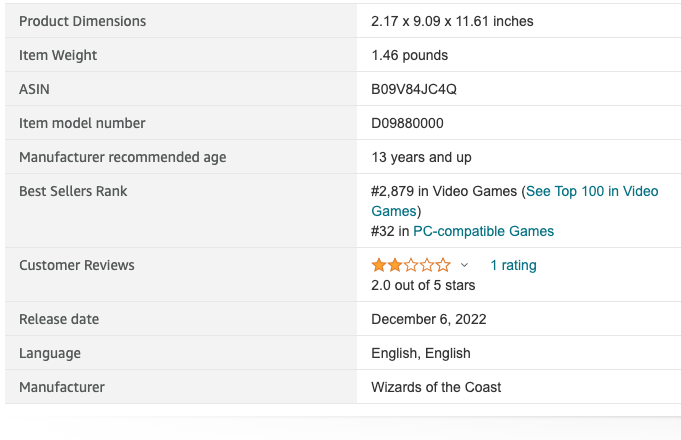
Task: Open the 1 rating link
Action: [513, 265]
